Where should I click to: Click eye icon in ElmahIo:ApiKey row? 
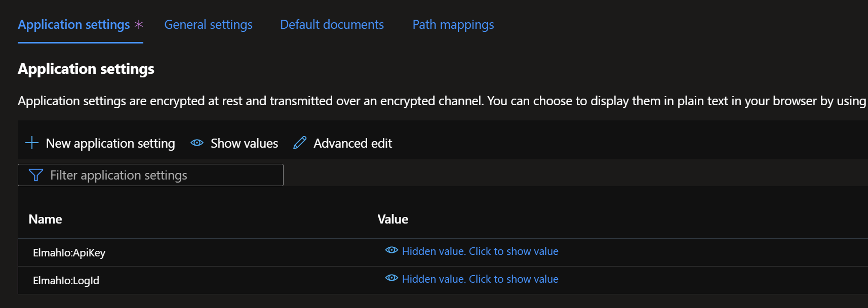[391, 250]
